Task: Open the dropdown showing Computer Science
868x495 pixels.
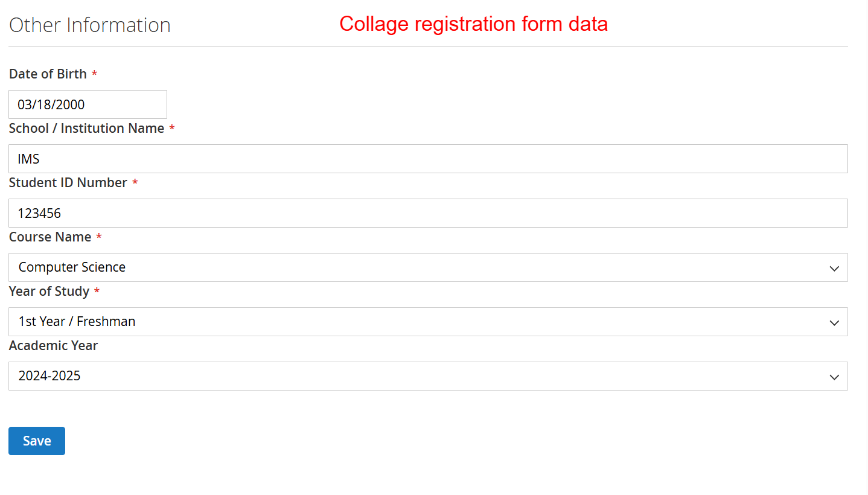Action: pyautogui.click(x=423, y=267)
